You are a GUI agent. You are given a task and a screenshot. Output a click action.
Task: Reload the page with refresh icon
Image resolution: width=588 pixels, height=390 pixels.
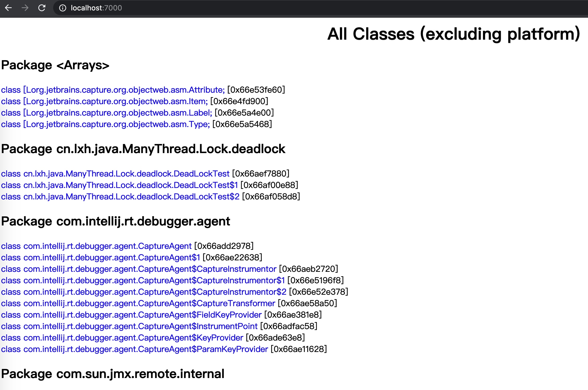click(x=42, y=8)
